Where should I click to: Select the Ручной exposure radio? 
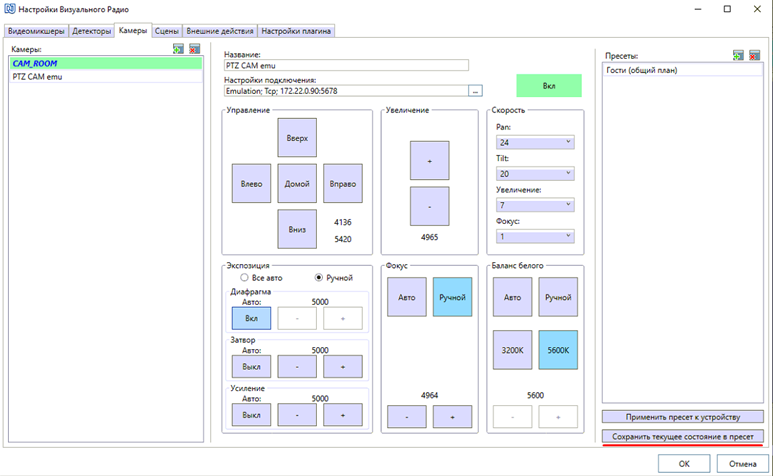click(x=334, y=278)
